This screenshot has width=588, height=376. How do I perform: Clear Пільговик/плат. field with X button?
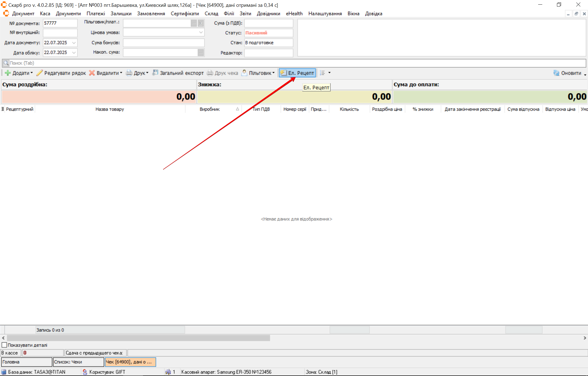coord(201,23)
